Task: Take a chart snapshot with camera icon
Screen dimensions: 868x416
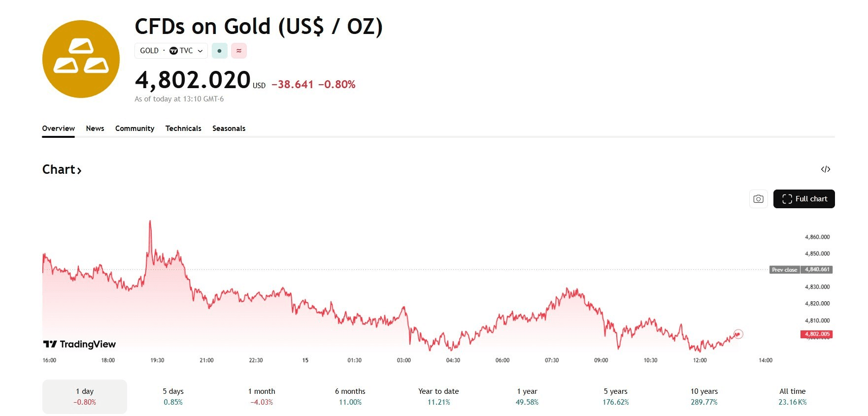Action: [758, 199]
